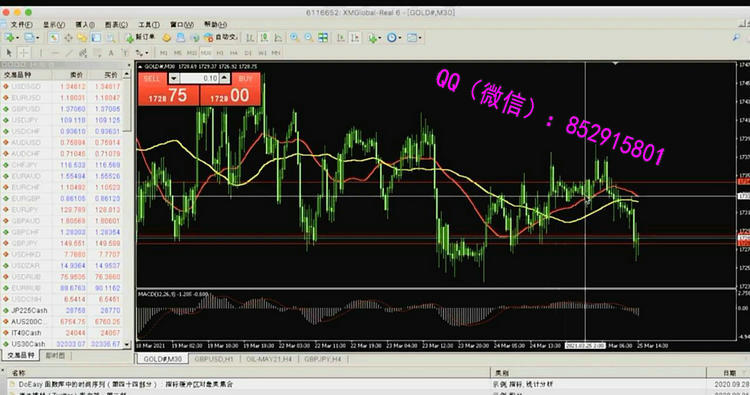Image resolution: width=750 pixels, height=395 pixels.
Task: Click the tile windows grid icon
Action: click(323, 38)
